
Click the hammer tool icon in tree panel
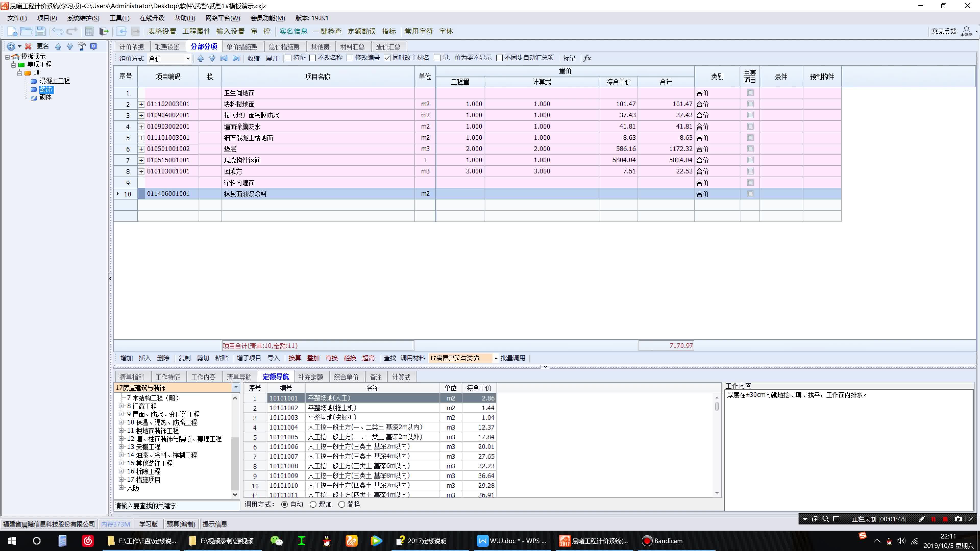[x=82, y=46]
